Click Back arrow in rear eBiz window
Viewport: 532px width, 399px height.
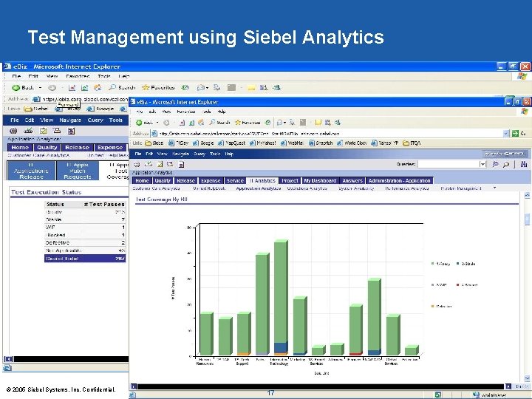point(16,87)
